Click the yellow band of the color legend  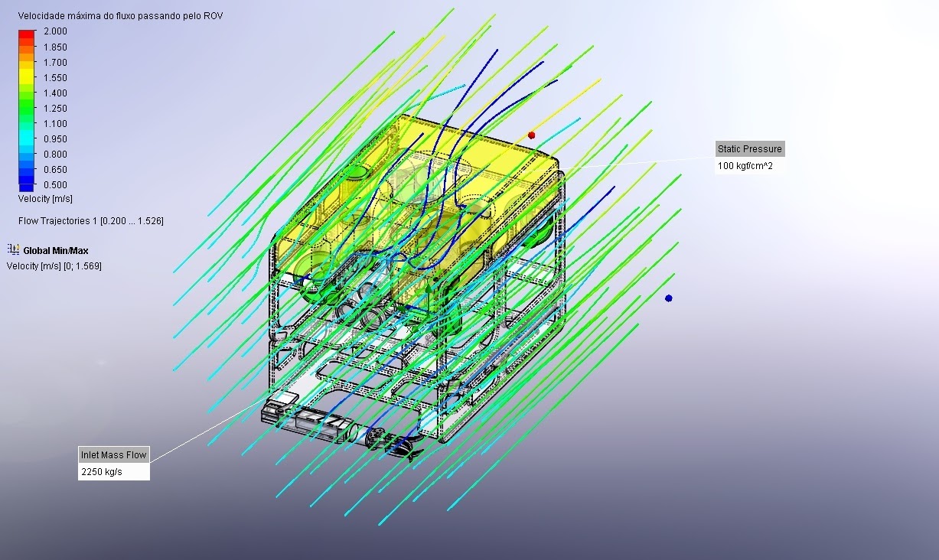27,75
